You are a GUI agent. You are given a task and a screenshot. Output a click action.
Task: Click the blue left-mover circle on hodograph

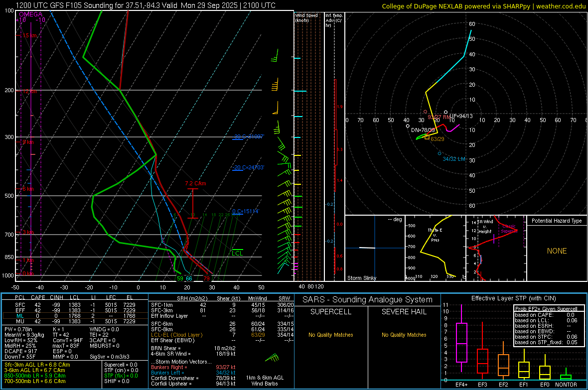click(440, 153)
